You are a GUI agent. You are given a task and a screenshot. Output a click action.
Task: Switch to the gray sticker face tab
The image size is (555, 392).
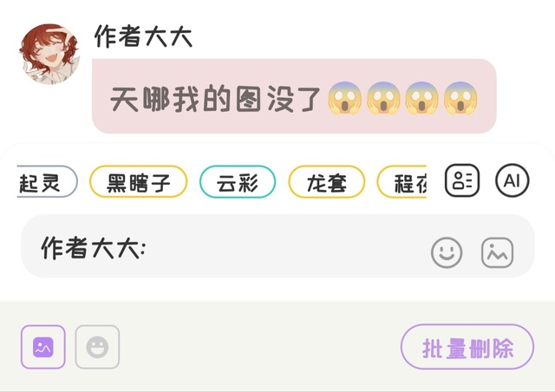[x=97, y=347]
